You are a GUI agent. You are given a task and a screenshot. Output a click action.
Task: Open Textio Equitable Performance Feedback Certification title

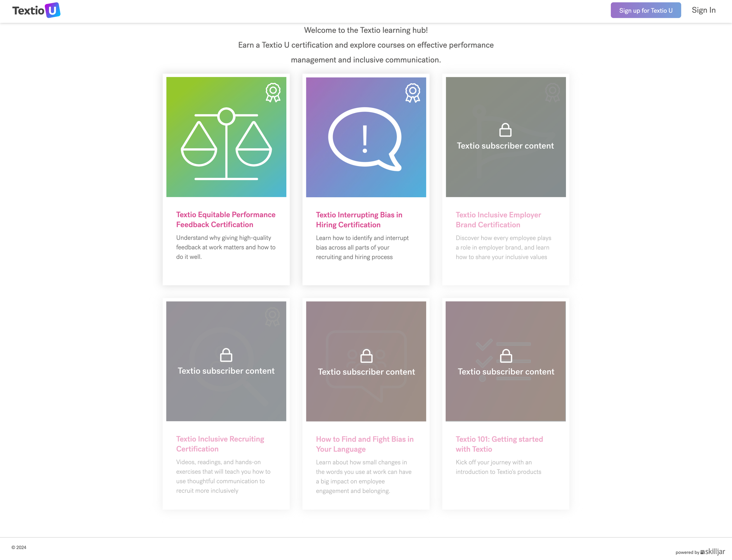(x=226, y=220)
